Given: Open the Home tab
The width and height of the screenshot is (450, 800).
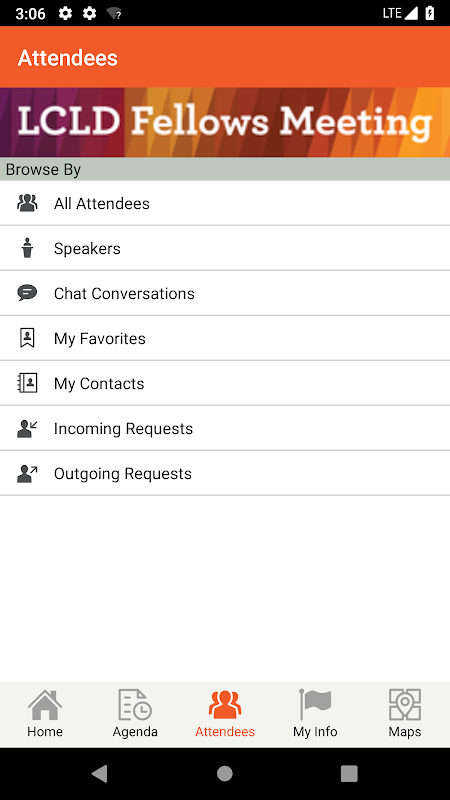Looking at the screenshot, I should [x=45, y=714].
